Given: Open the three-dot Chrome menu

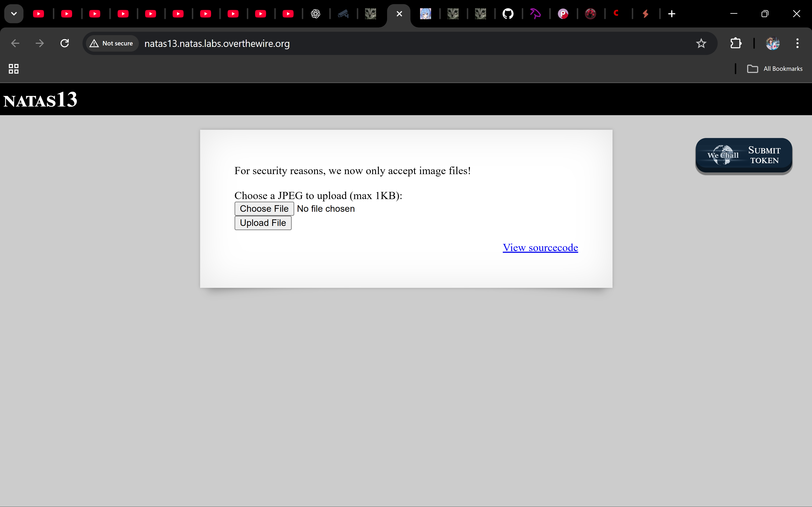Looking at the screenshot, I should coord(797,43).
